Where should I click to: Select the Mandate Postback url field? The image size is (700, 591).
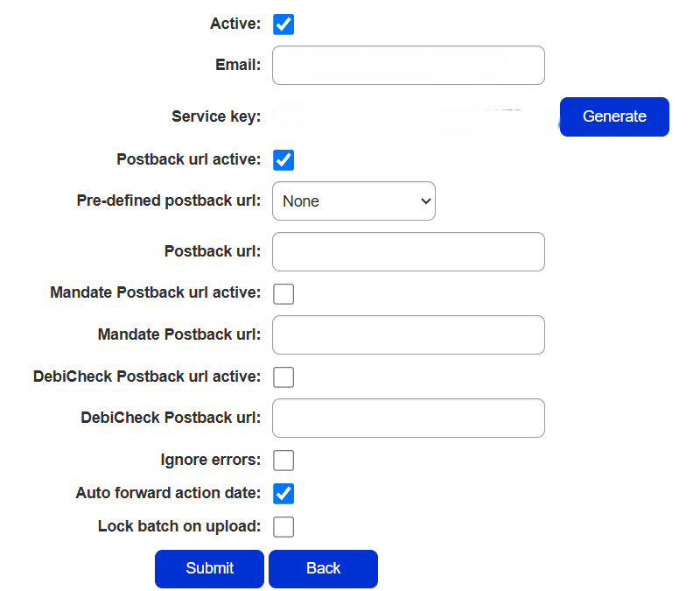pos(409,335)
